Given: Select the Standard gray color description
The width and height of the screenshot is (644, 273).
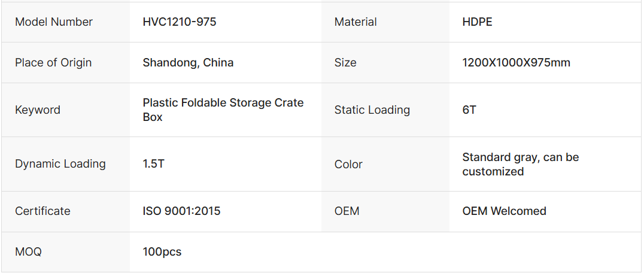Looking at the screenshot, I should point(520,164).
